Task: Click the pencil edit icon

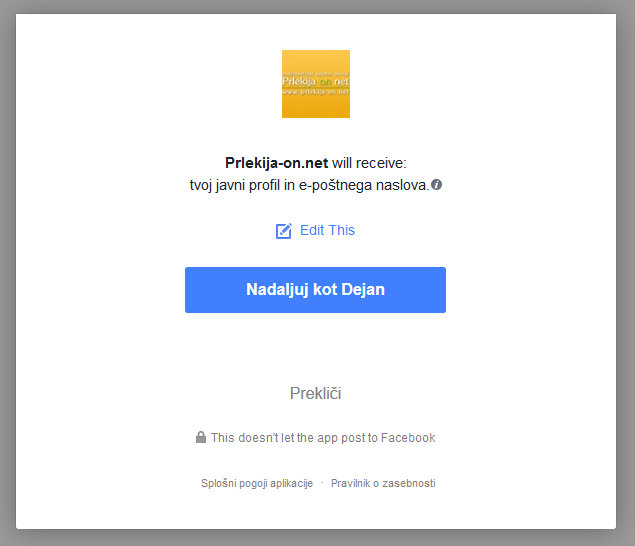Action: coord(283,231)
